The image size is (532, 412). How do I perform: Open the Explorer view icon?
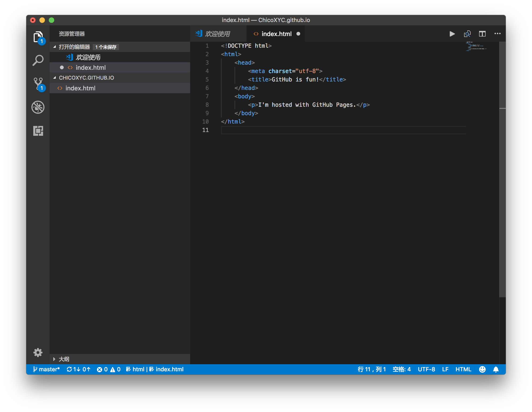[x=38, y=37]
